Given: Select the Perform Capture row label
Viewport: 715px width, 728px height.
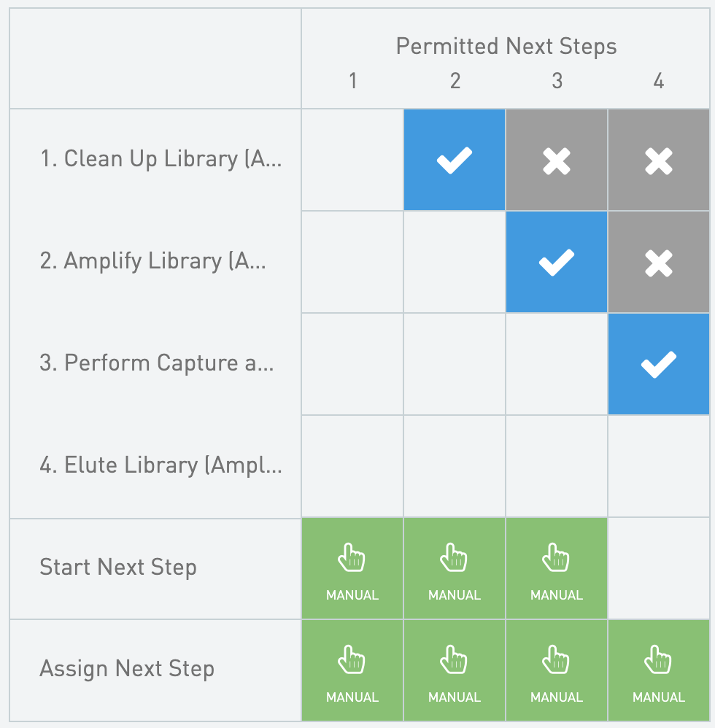Looking at the screenshot, I should [x=157, y=363].
